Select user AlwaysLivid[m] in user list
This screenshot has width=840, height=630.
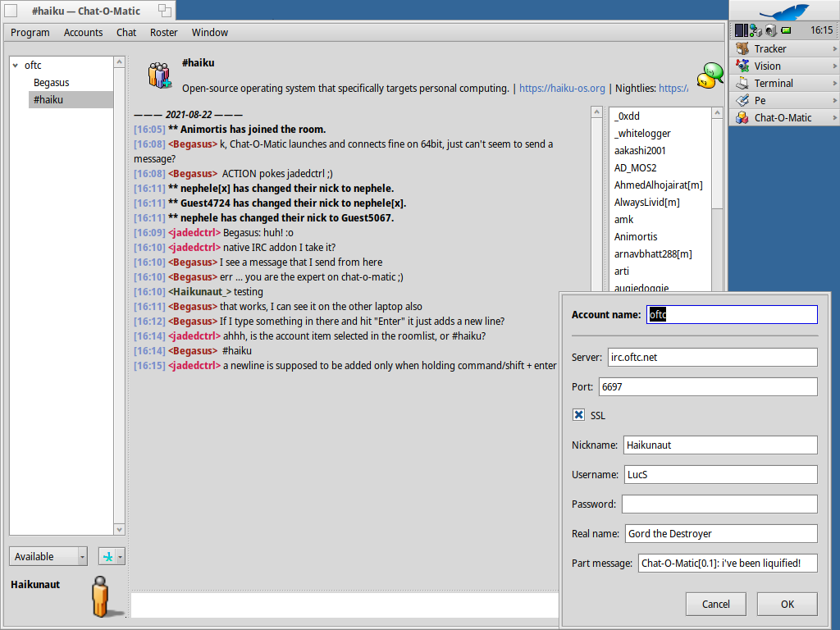tap(660, 202)
